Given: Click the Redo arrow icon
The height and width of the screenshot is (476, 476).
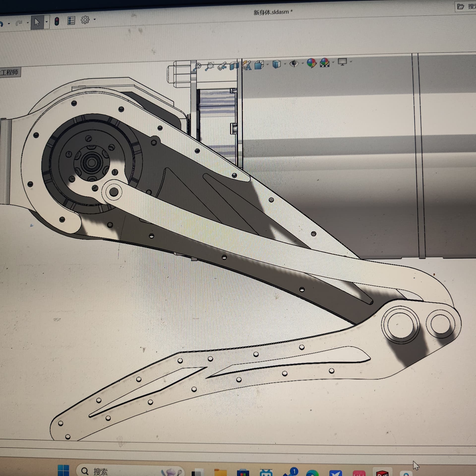Looking at the screenshot, I should (19, 23).
